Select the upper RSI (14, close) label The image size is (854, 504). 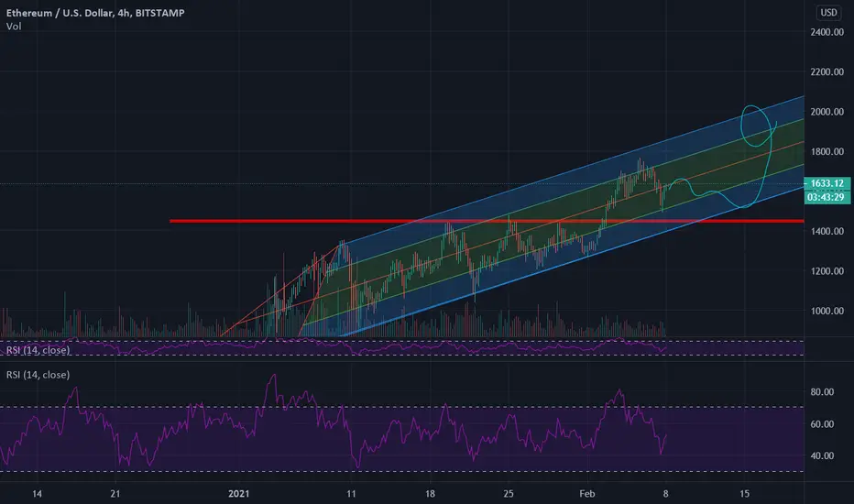38,350
